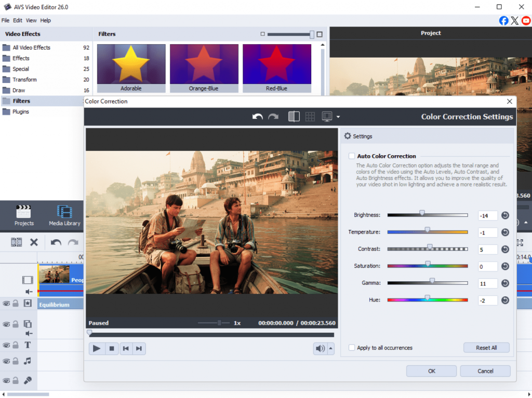Toggle split before/after preview icon

pos(294,117)
